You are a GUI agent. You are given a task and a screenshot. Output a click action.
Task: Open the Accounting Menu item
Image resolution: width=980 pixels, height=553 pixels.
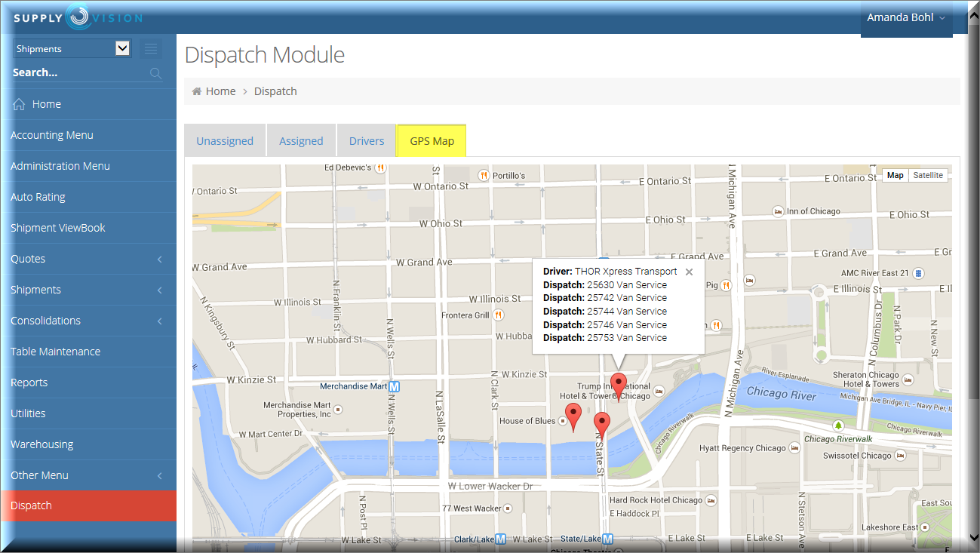[88, 135]
